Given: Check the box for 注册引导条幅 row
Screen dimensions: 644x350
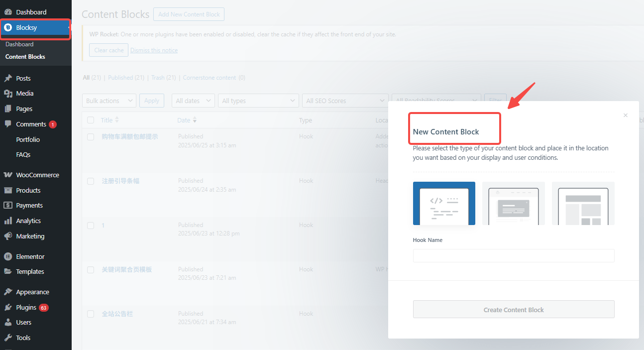Looking at the screenshot, I should (x=91, y=181).
